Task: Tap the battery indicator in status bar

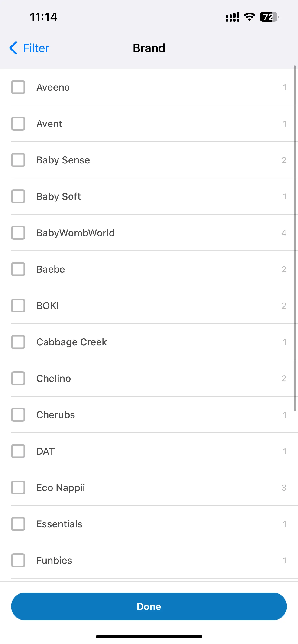Action: pyautogui.click(x=269, y=17)
